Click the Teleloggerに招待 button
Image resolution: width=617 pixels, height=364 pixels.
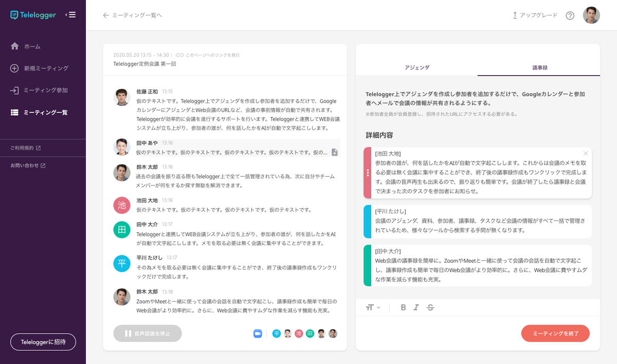pos(43,342)
